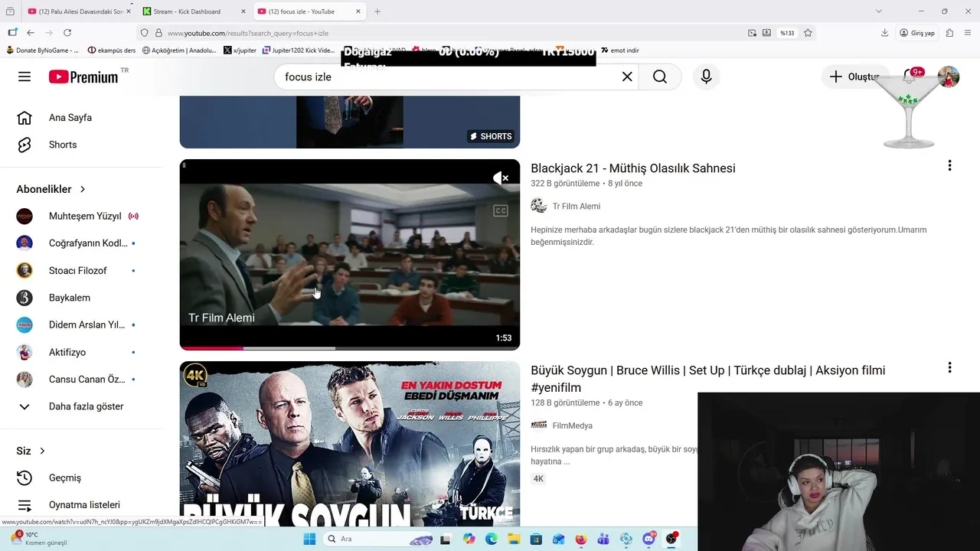This screenshot has height=551, width=980.
Task: Open more options for Büyük Soygun video
Action: [949, 368]
